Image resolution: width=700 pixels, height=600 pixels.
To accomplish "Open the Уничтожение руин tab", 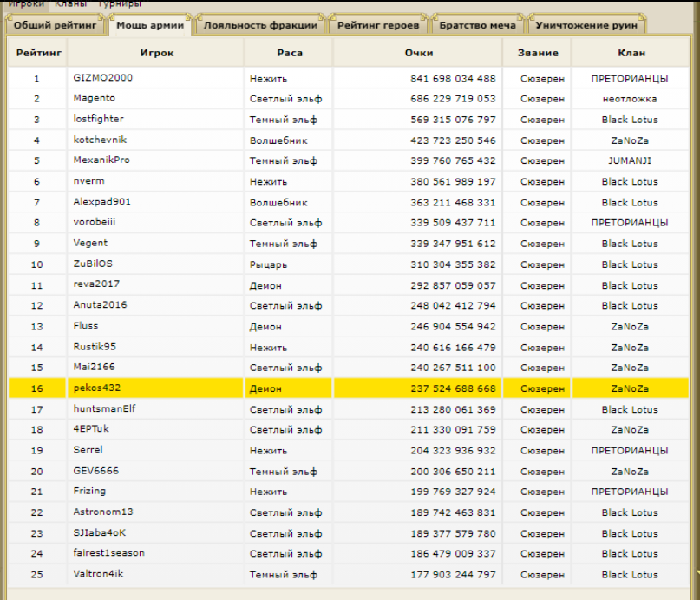I will click(x=587, y=25).
